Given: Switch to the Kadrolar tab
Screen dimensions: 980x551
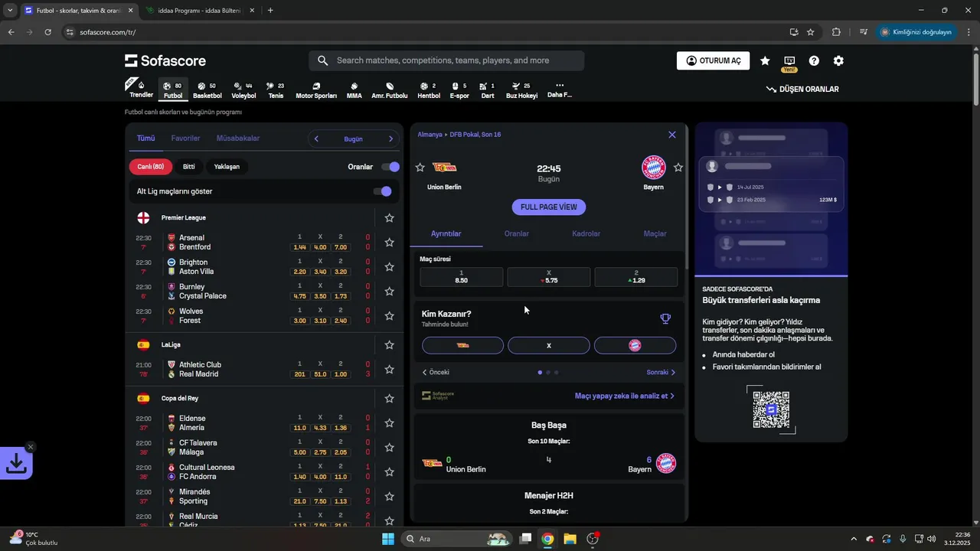Looking at the screenshot, I should tap(586, 234).
